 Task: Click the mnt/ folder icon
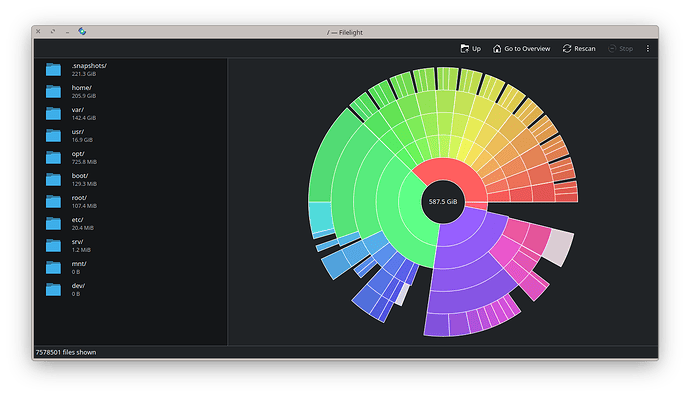click(x=53, y=268)
